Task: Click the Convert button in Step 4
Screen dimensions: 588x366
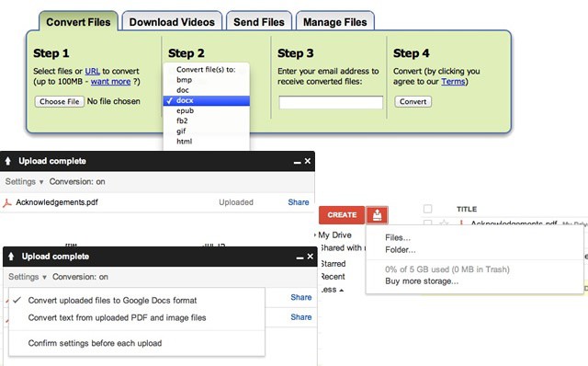Action: [x=413, y=102]
